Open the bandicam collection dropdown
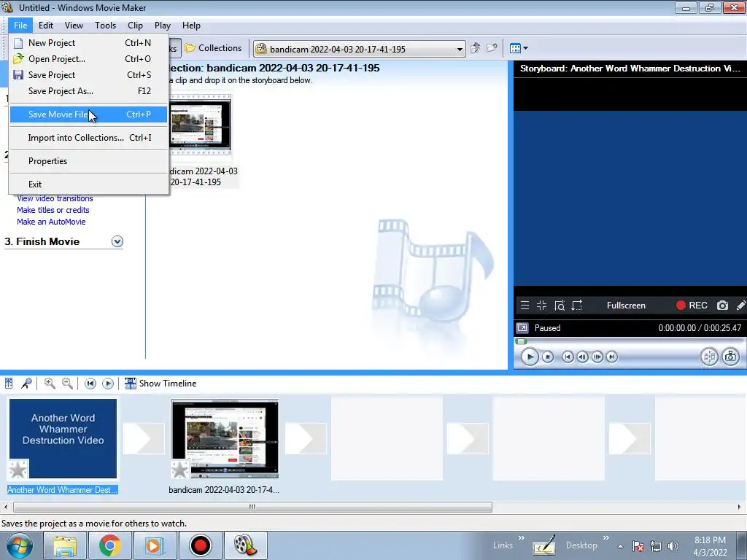This screenshot has width=747, height=560. pos(460,49)
